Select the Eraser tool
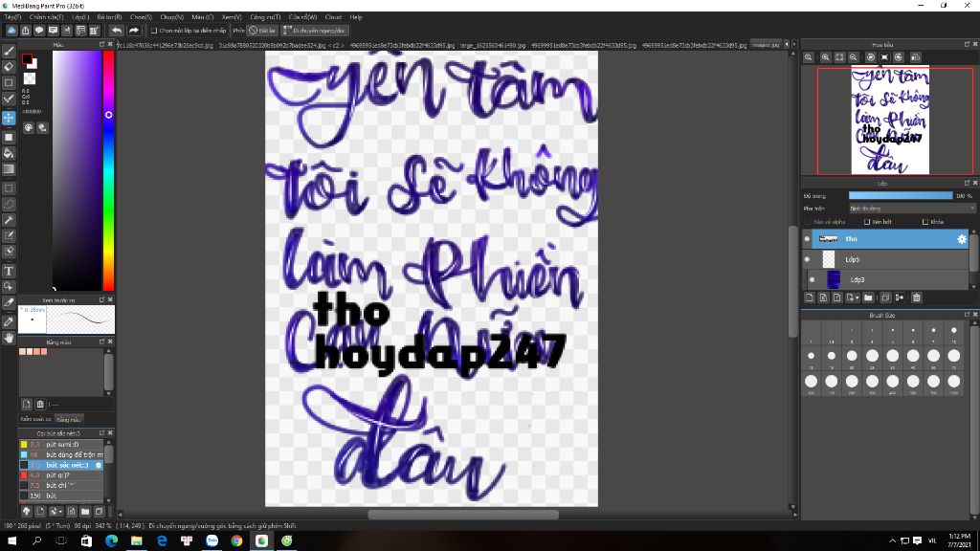 (9, 67)
